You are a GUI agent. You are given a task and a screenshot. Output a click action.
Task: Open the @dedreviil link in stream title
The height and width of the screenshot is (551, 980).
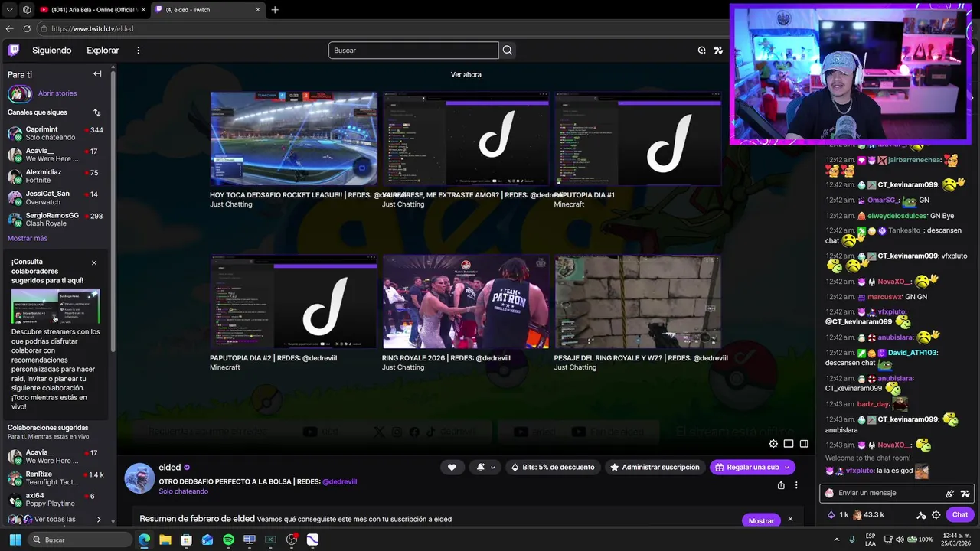pos(339,482)
